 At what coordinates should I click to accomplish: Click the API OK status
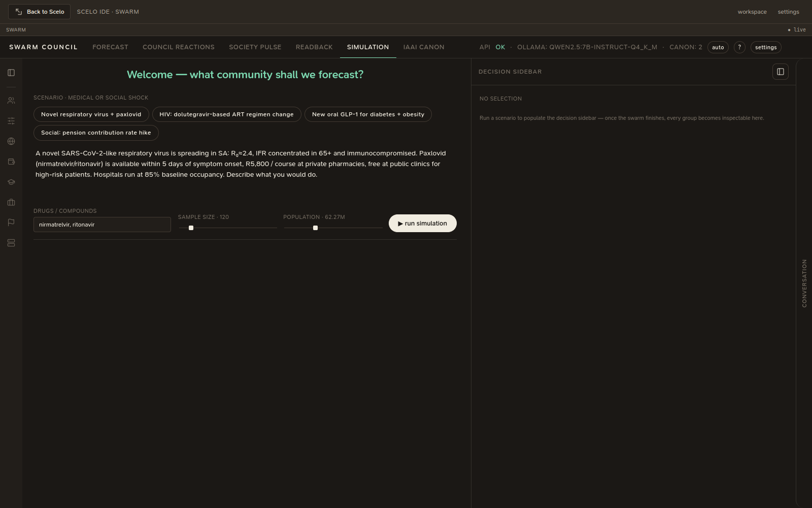[x=492, y=47]
